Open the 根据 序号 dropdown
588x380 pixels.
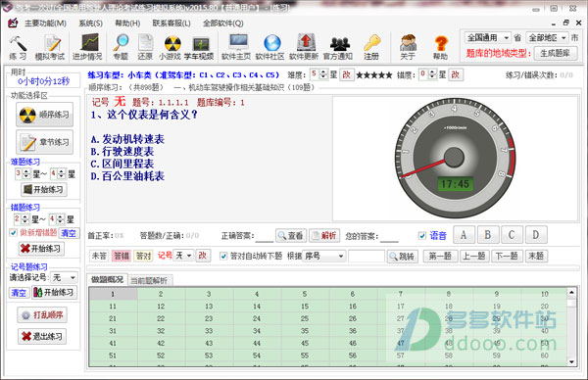[x=324, y=256]
